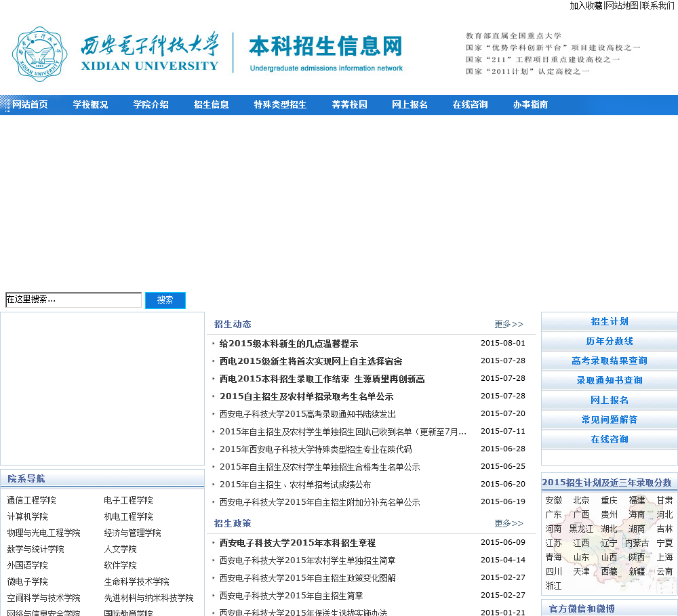Click the 高考录取结果查询 sidebar button
678x616 pixels.
[610, 361]
